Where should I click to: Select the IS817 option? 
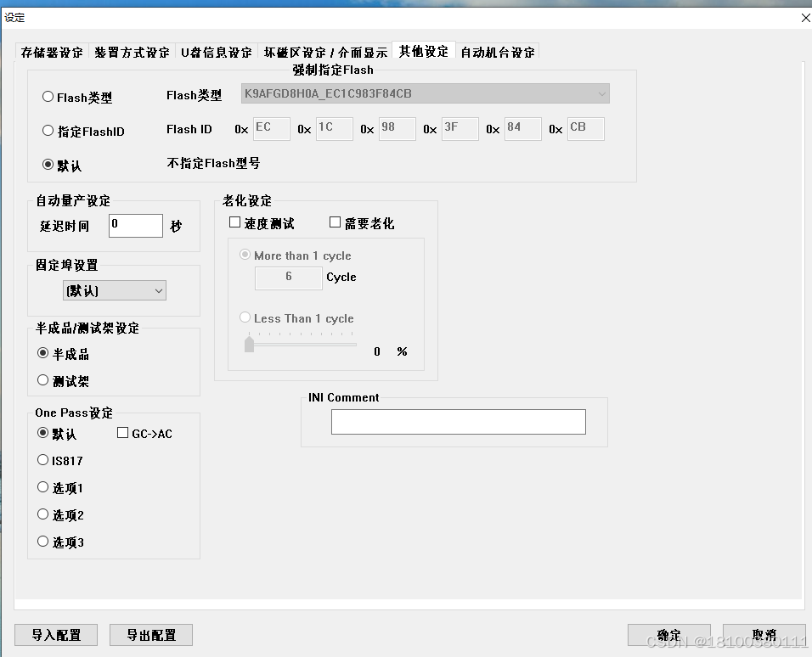pyautogui.click(x=42, y=460)
